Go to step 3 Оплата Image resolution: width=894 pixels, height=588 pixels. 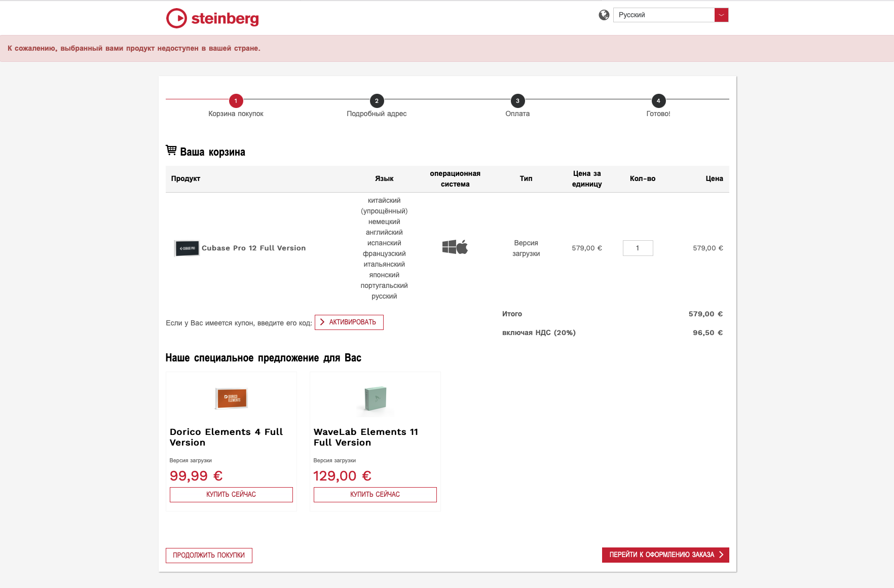[x=517, y=101]
